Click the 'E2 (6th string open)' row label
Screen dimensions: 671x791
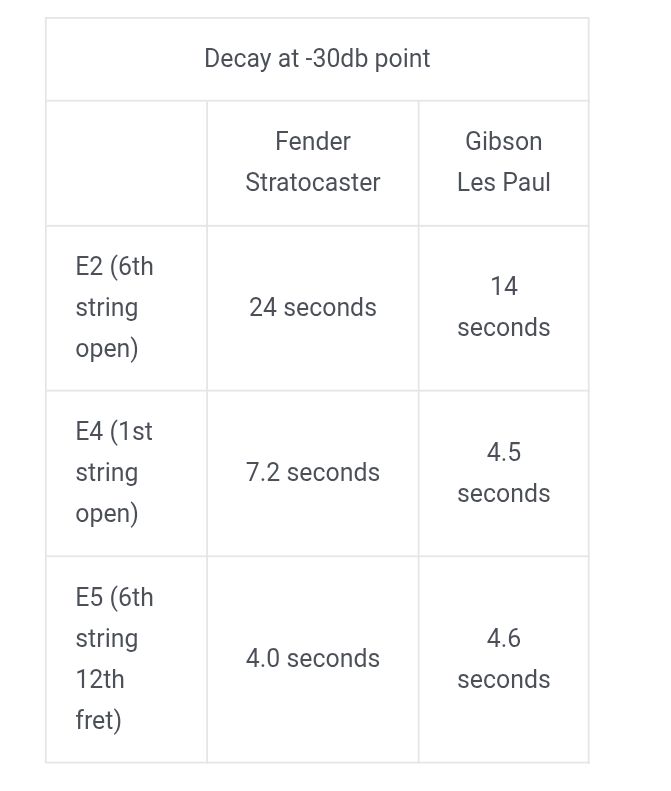(115, 307)
